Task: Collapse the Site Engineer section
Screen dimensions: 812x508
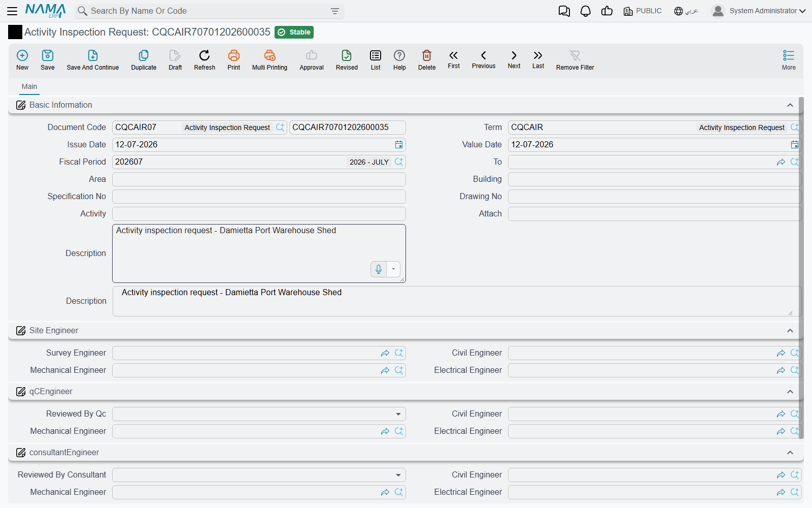Action: (790, 331)
